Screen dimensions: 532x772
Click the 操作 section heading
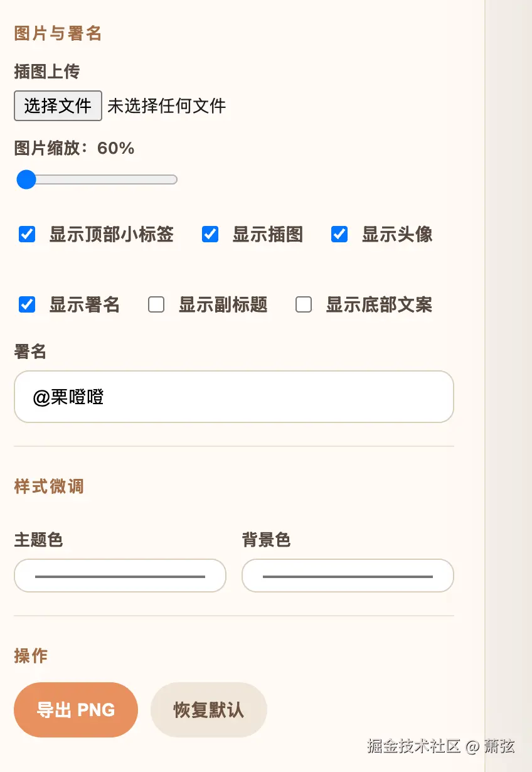[x=30, y=655]
